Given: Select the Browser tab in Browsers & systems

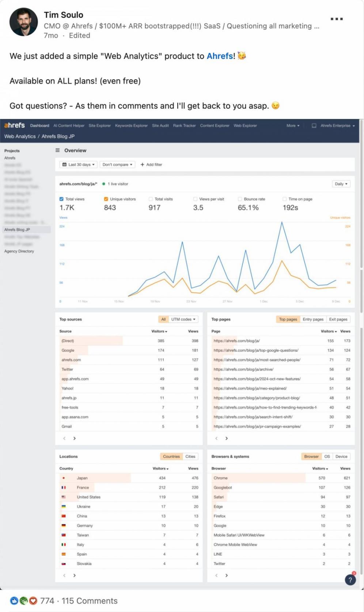Looking at the screenshot, I should point(311,457).
